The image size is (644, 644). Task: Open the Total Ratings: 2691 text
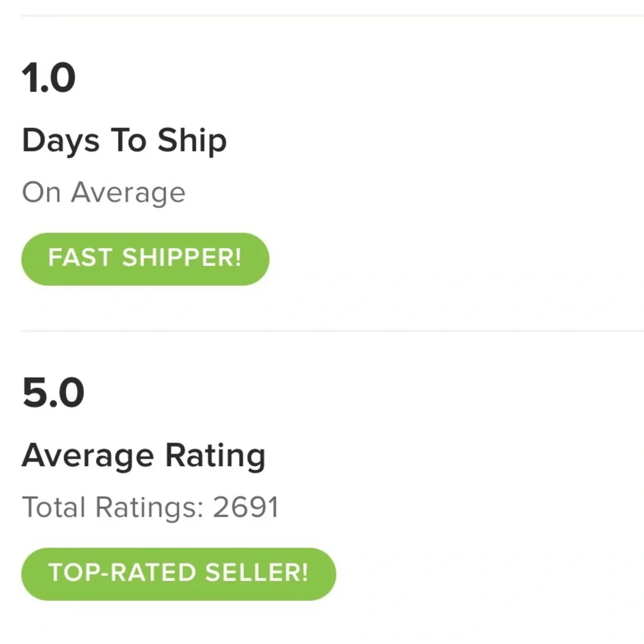150,507
